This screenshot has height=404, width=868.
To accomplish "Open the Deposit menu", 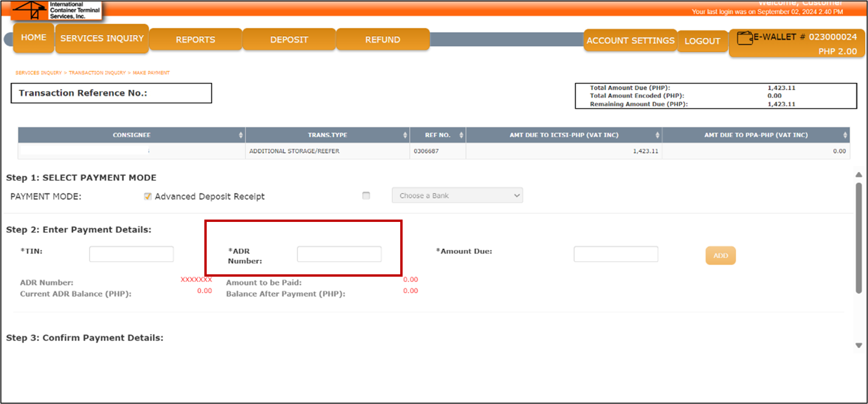I will coord(289,40).
